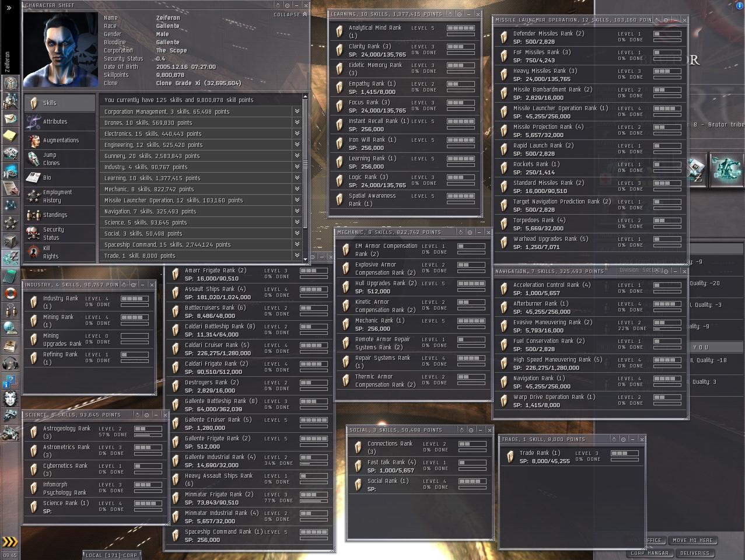The image size is (745, 560).
Task: Click the Mechanic Rank skill book icon
Action: 346,324
